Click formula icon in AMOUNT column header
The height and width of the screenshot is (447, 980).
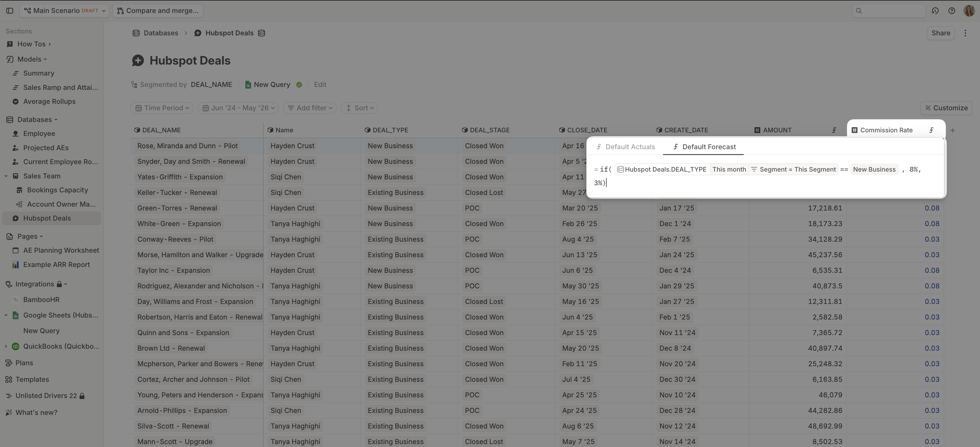pyautogui.click(x=834, y=130)
